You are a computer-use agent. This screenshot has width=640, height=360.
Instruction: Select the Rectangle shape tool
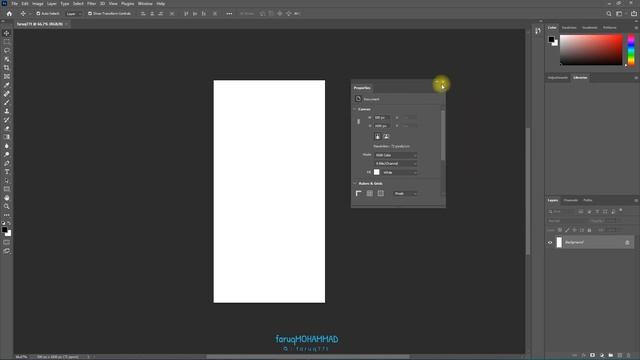click(x=7, y=189)
